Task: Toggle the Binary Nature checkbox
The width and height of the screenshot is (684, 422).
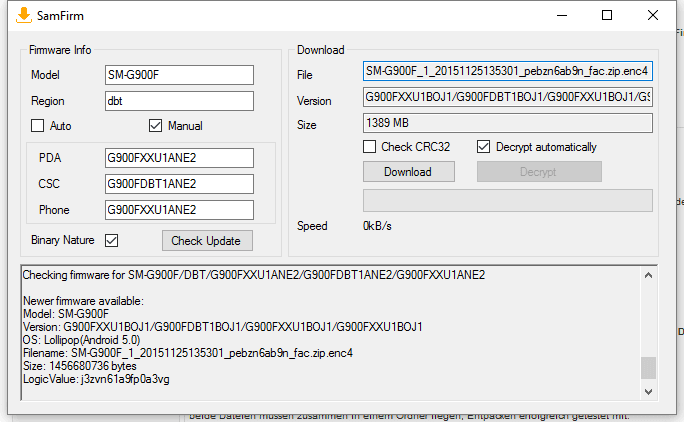Action: tap(112, 240)
